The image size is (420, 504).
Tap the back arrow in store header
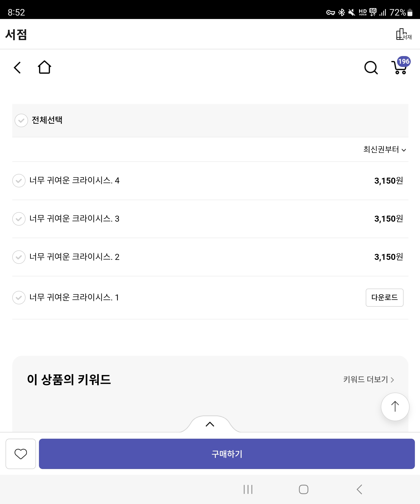tap(17, 68)
